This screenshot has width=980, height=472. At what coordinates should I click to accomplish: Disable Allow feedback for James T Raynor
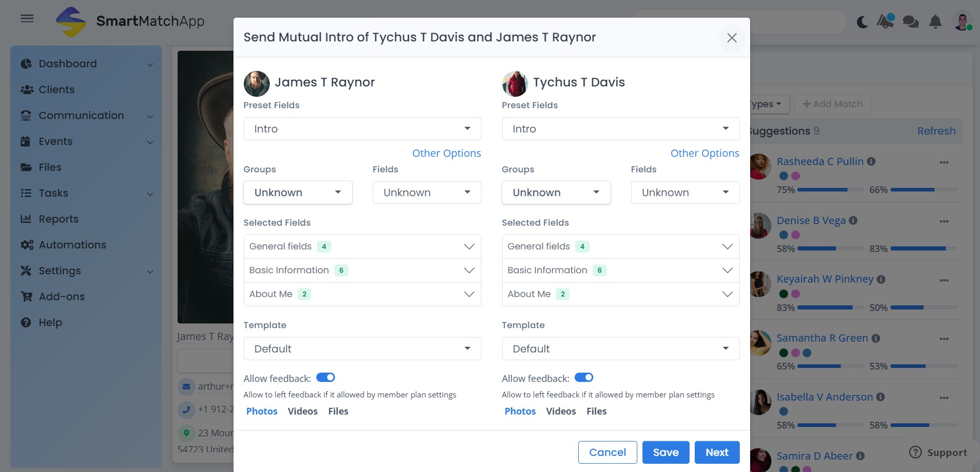326,377
